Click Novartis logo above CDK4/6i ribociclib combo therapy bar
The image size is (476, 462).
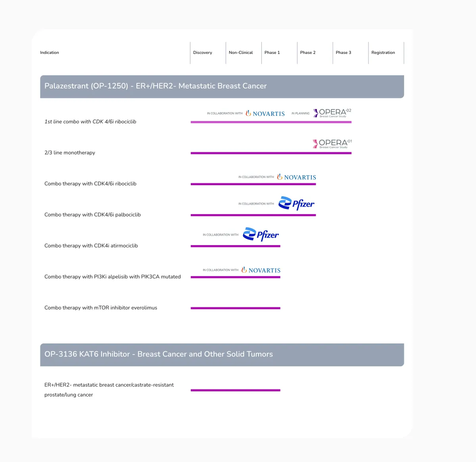[297, 177]
